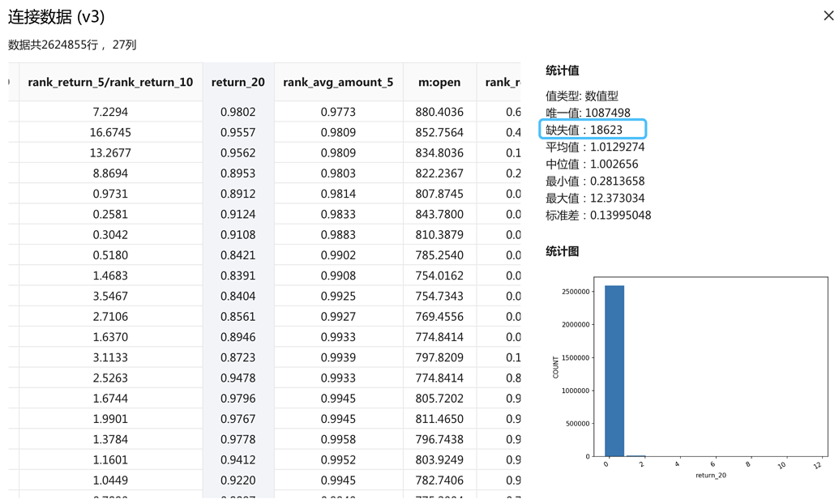Click the m:open cell showing 880.4036
Viewport: 839px width, 504px height.
click(x=439, y=112)
